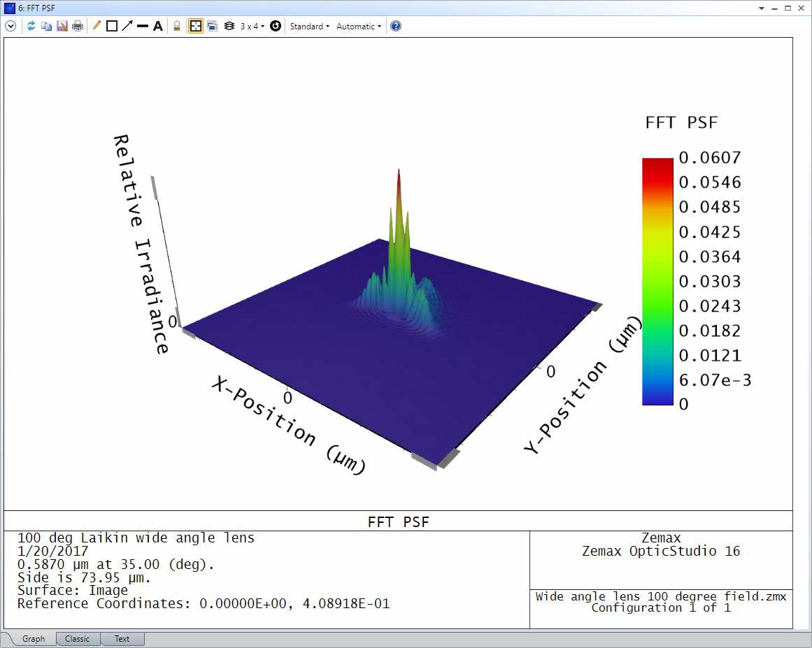The width and height of the screenshot is (812, 648).
Task: Click the '0.0364' legend value
Action: pos(710,257)
